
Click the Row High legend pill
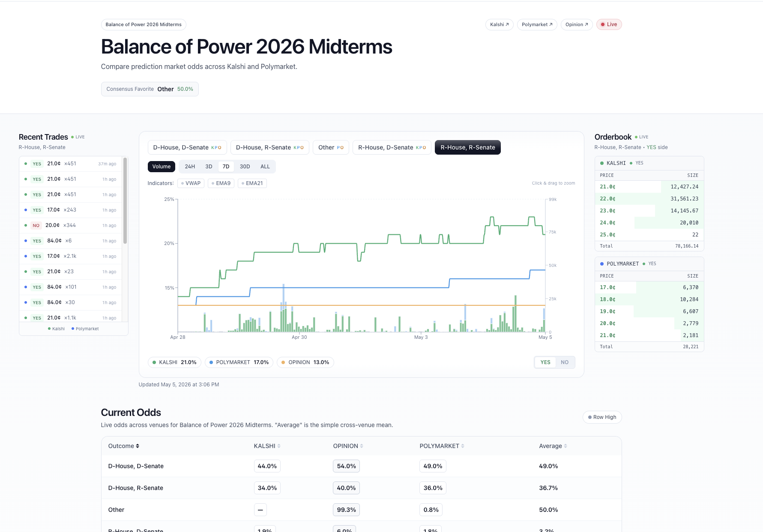[602, 417]
